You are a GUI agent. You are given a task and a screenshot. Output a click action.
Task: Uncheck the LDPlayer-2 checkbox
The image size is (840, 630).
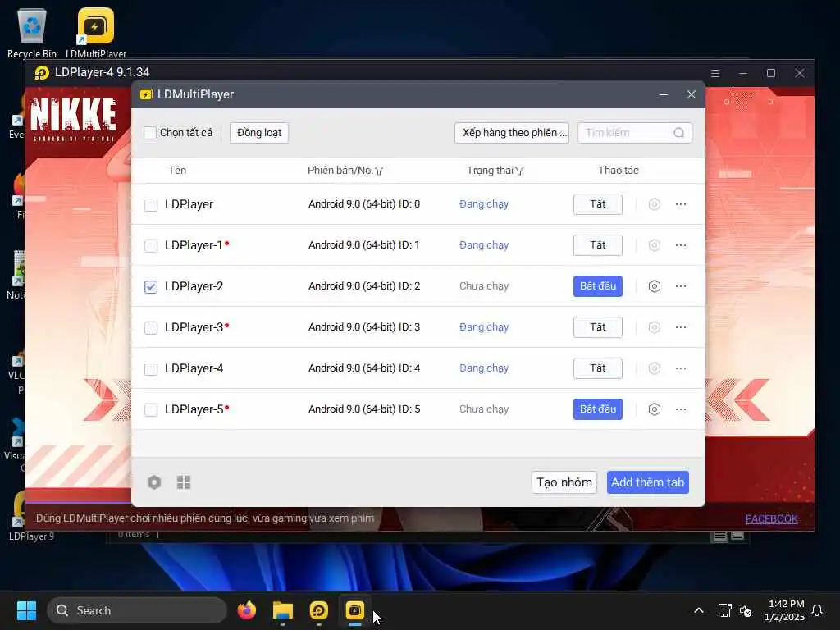[151, 286]
